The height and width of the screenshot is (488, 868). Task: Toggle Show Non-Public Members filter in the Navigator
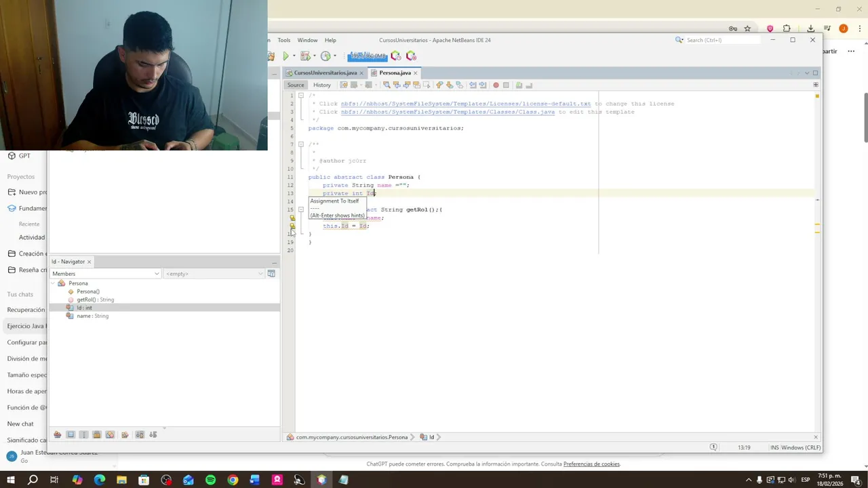tap(96, 434)
